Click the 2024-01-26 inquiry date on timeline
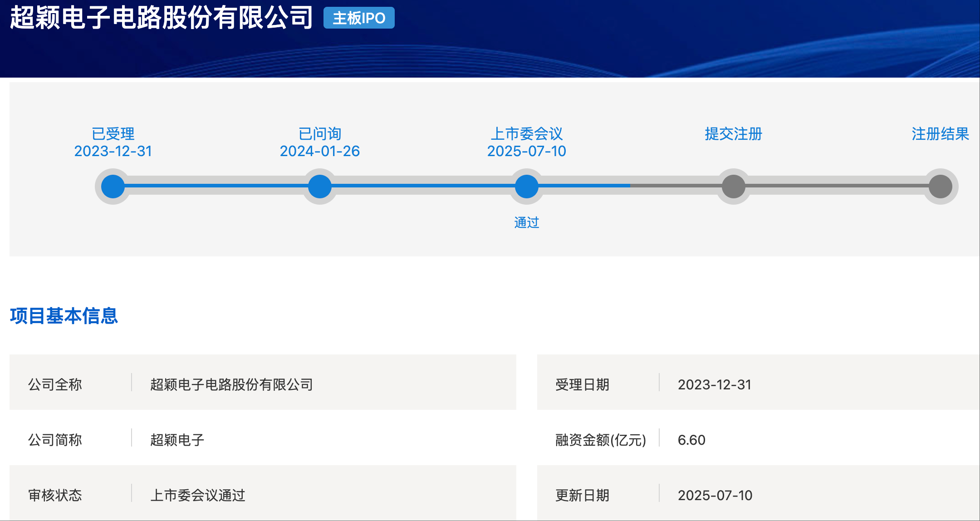980x521 pixels. click(x=320, y=151)
